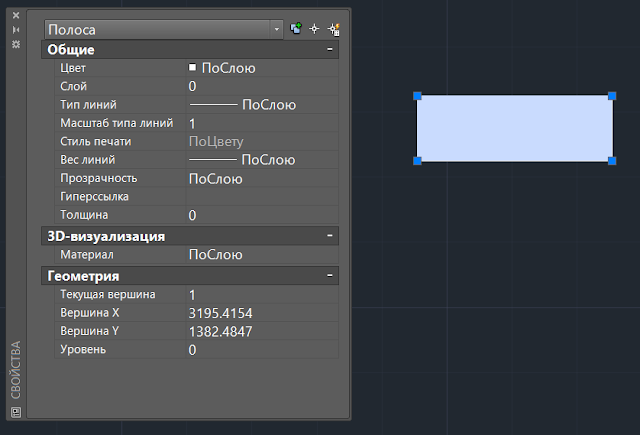Collapse the Геометрия section

click(329, 276)
